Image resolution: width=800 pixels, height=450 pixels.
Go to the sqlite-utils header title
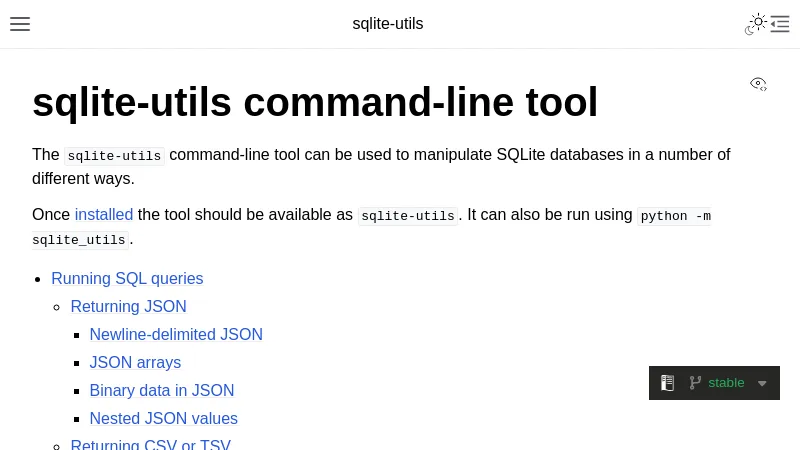pos(388,24)
